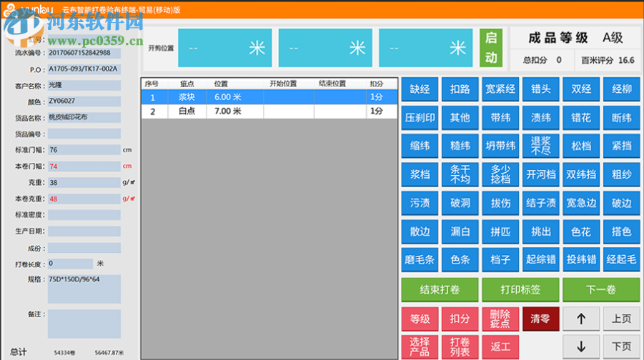Select the 断纬 defect button

coord(621,118)
